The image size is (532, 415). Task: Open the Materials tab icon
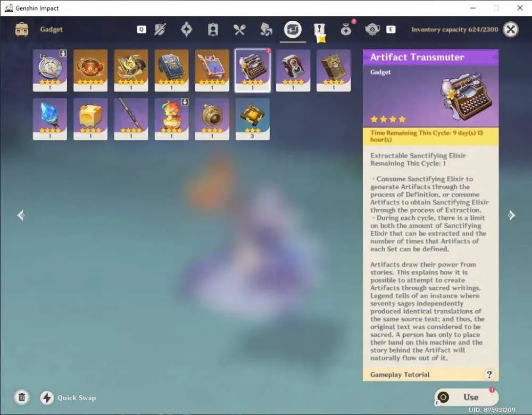(266, 29)
